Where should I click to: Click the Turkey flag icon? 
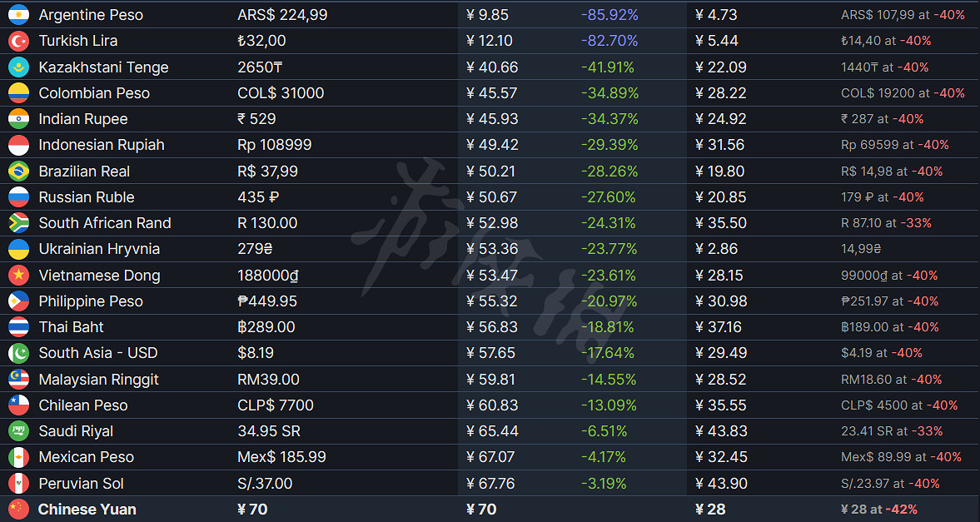click(18, 41)
